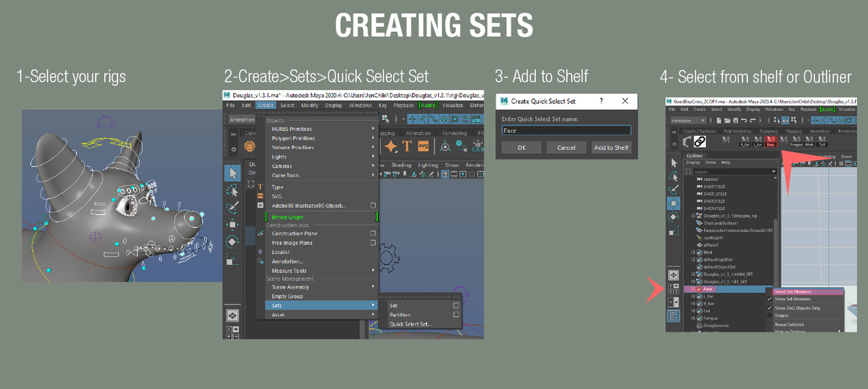
Task: Click the Add to Shelf button
Action: click(x=611, y=147)
